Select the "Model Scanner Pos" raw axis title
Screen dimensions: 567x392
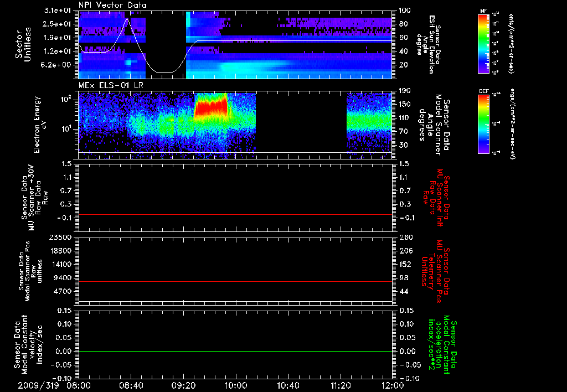[x=31, y=271]
